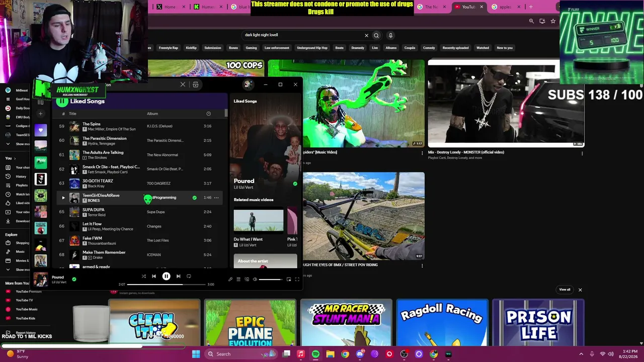
Task: Bookmark this page with the star icon
Action: tap(553, 21)
